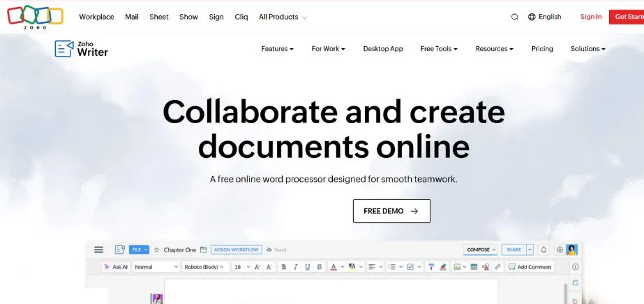This screenshot has width=644, height=304.
Task: Click the Sheet link
Action: pos(159,17)
